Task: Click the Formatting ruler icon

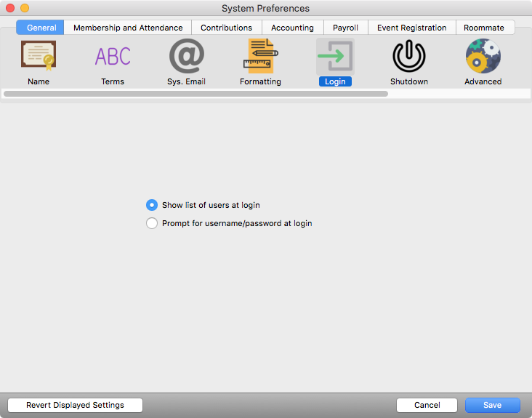Action: tap(260, 57)
